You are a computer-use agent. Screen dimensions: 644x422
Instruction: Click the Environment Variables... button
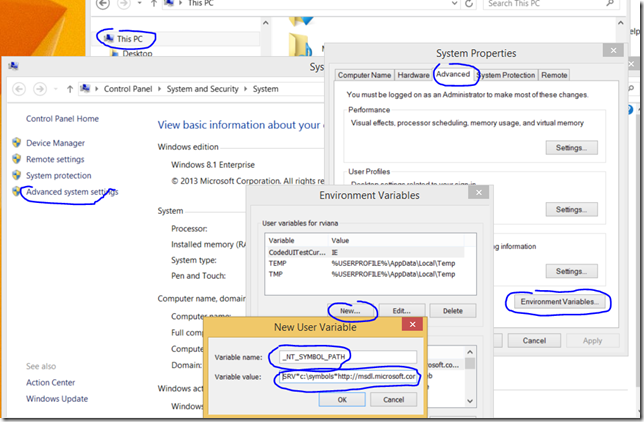click(559, 301)
